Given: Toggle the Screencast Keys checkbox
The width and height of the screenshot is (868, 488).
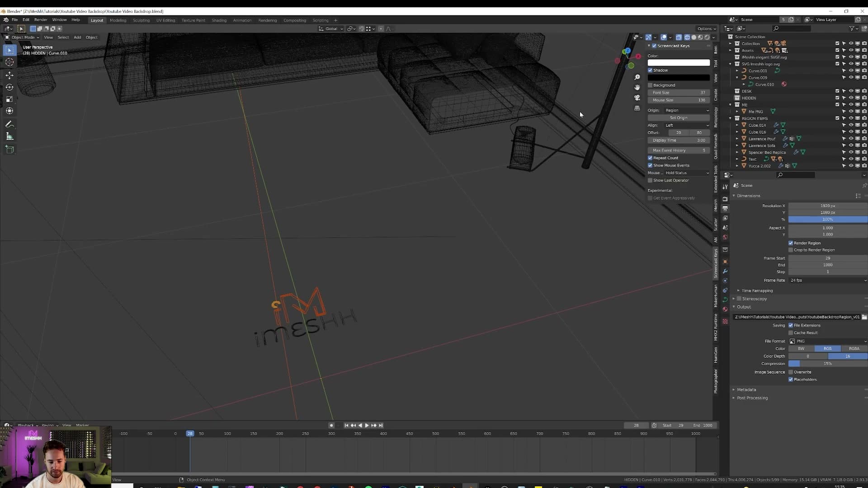Looking at the screenshot, I should (654, 46).
